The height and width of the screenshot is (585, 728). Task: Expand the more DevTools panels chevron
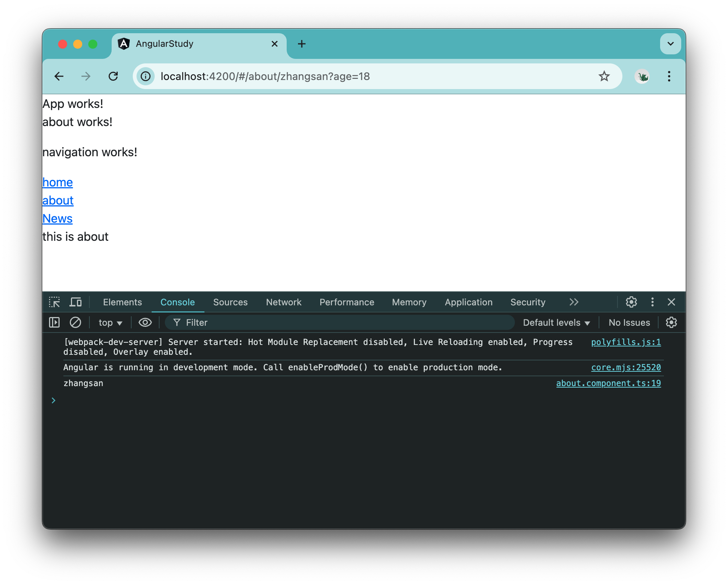click(x=573, y=302)
